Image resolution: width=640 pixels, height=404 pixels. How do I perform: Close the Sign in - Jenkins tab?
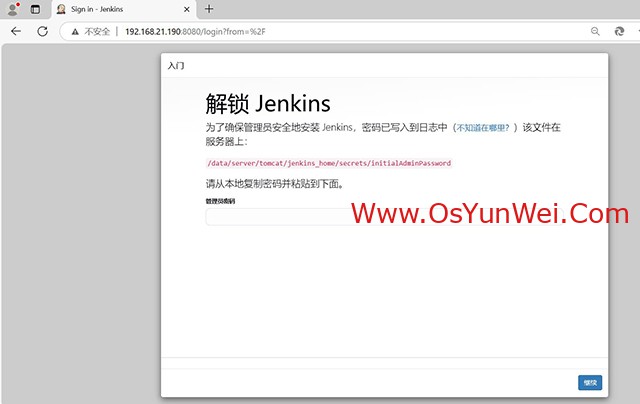[x=187, y=9]
